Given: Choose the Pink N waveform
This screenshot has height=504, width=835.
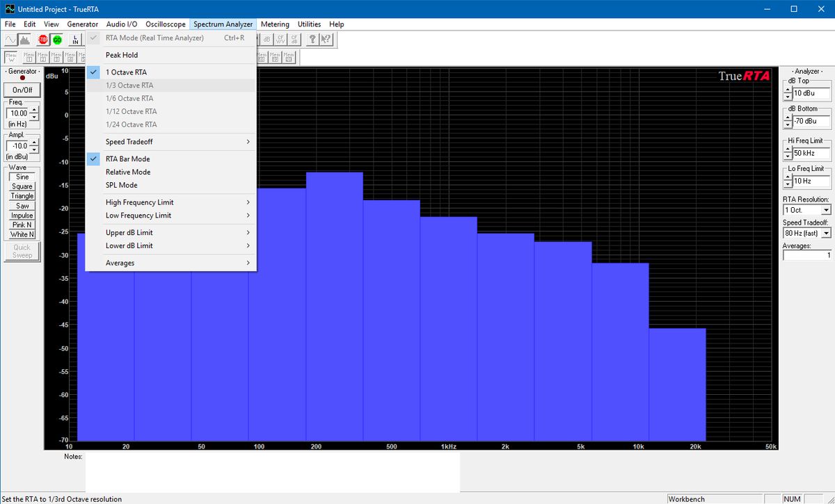Looking at the screenshot, I should pos(22,225).
